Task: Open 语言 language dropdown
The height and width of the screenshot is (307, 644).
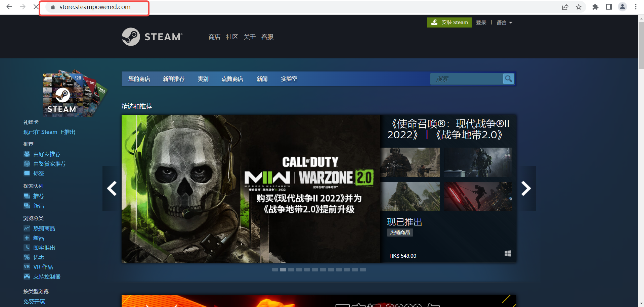Action: (504, 22)
